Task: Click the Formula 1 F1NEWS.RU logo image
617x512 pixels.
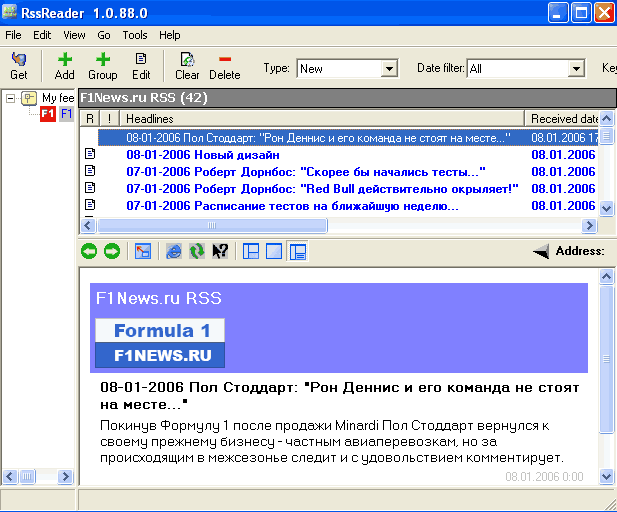Action: (160, 343)
